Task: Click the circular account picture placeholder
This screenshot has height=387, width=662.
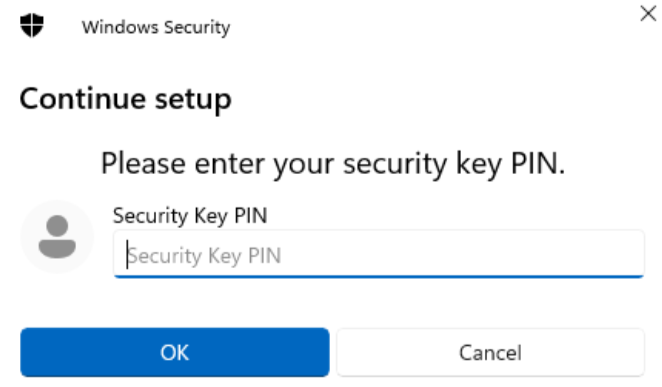Action: pos(57,237)
